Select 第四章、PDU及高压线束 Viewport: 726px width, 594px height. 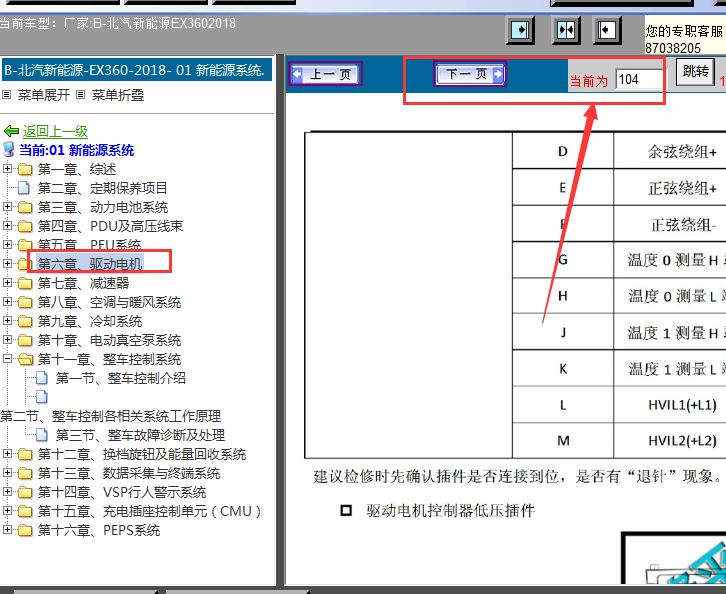tap(110, 226)
